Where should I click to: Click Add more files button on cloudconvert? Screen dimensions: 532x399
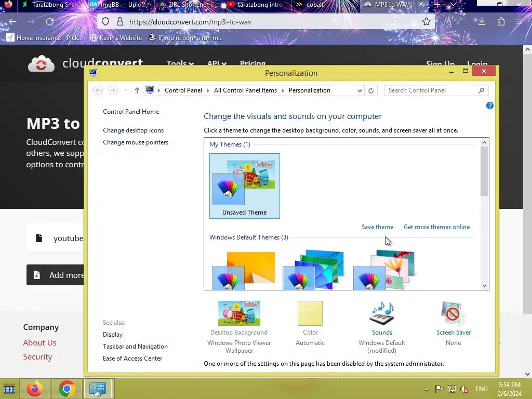tap(55, 275)
